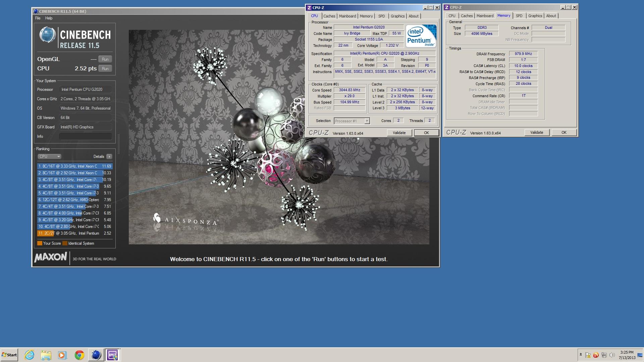Select ranking row 7 4C/4T score 7.51

coord(74,206)
